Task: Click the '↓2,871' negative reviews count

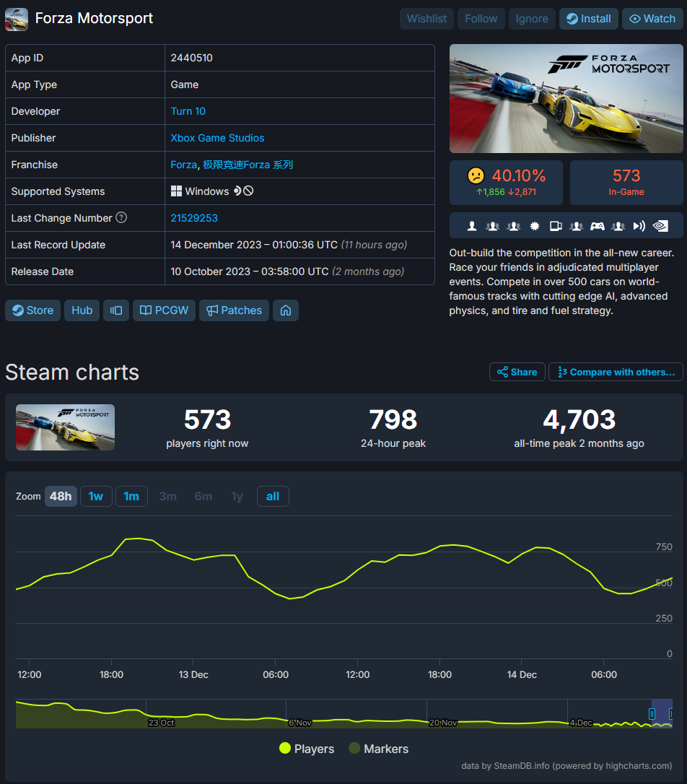Action: (x=522, y=192)
